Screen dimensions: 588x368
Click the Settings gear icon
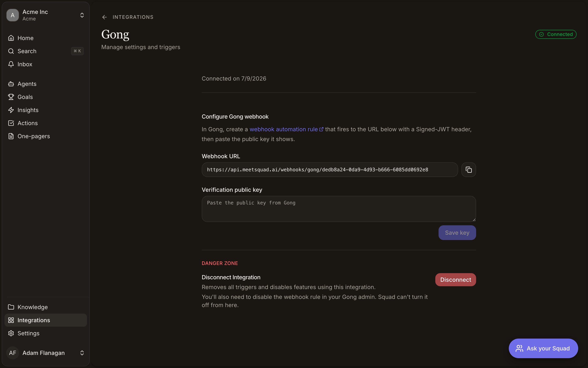(x=11, y=333)
